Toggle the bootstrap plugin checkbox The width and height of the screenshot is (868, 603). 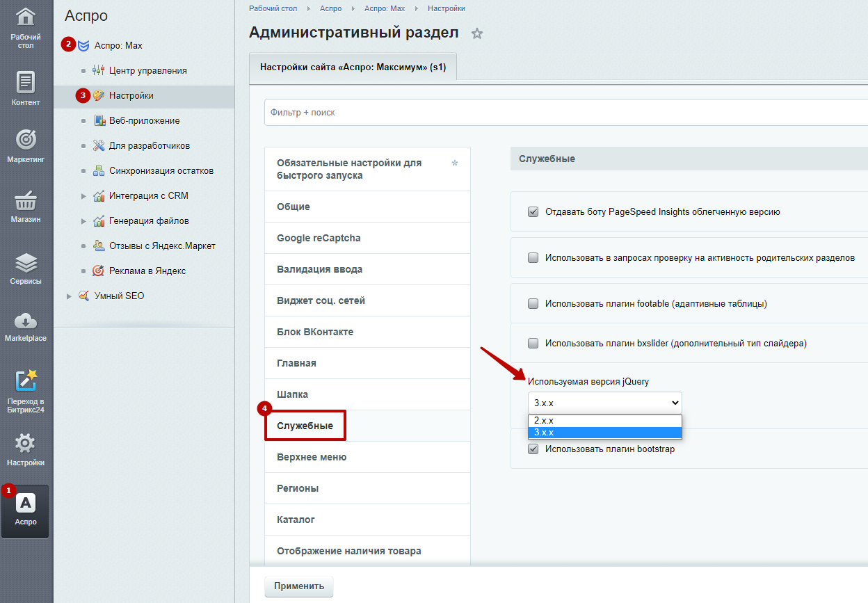(533, 449)
